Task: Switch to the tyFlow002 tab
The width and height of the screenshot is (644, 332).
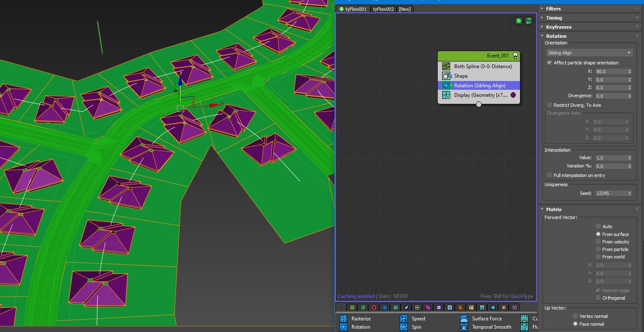Action: 383,9
